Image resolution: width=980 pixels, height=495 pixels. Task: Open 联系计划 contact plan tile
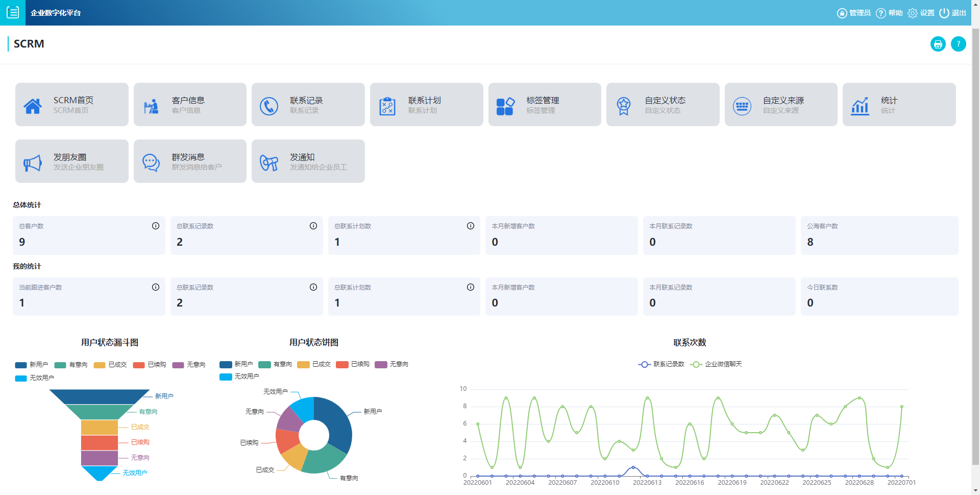[427, 105]
